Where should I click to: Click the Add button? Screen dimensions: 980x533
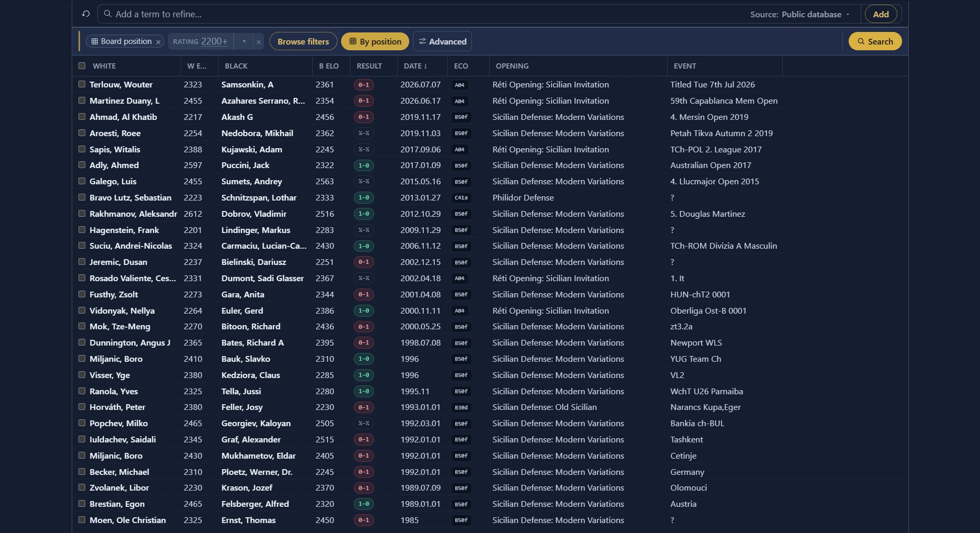pyautogui.click(x=881, y=14)
